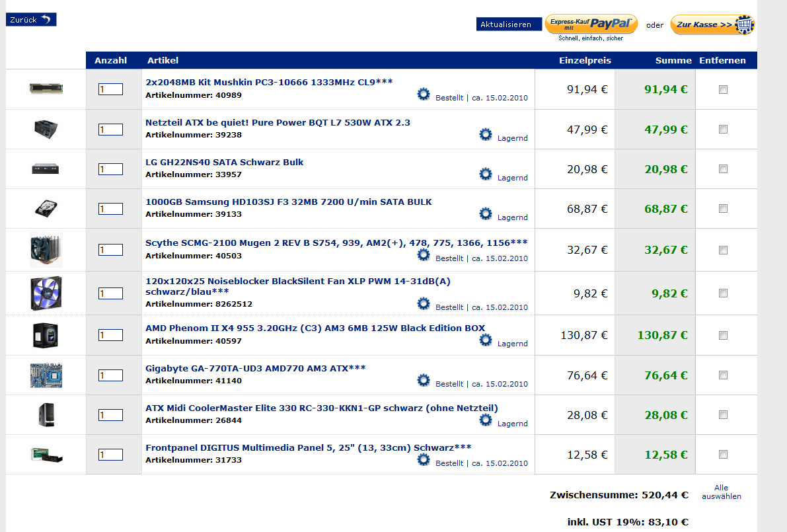This screenshot has height=532, width=787.
Task: Tick remove checkbox for CoolerMaster Elite 330
Action: coord(724,414)
